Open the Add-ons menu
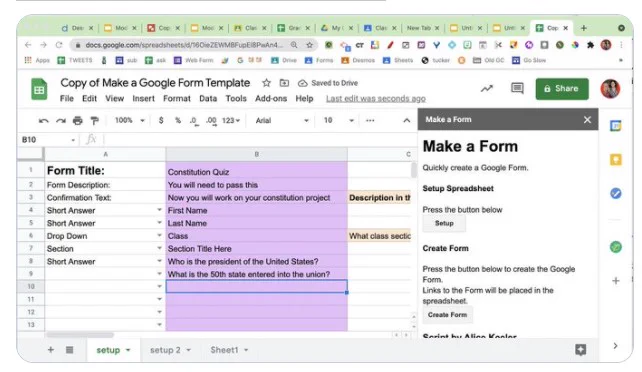 pyautogui.click(x=271, y=99)
